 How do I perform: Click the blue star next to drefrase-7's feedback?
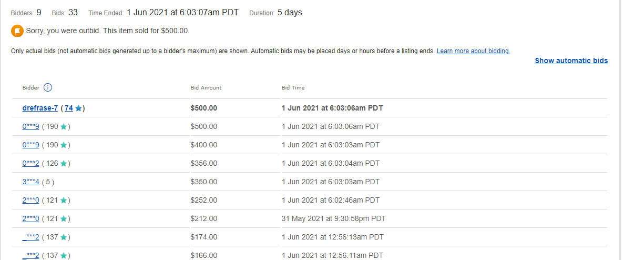pyautogui.click(x=78, y=108)
